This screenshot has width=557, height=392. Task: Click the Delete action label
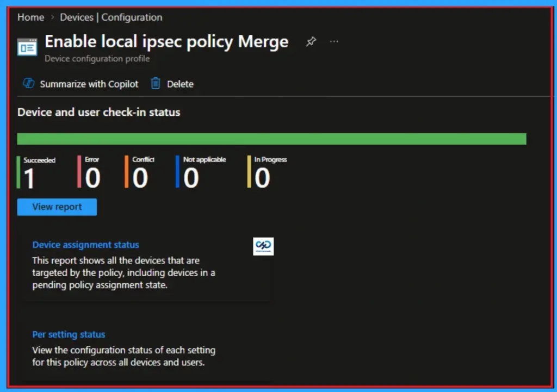point(180,83)
